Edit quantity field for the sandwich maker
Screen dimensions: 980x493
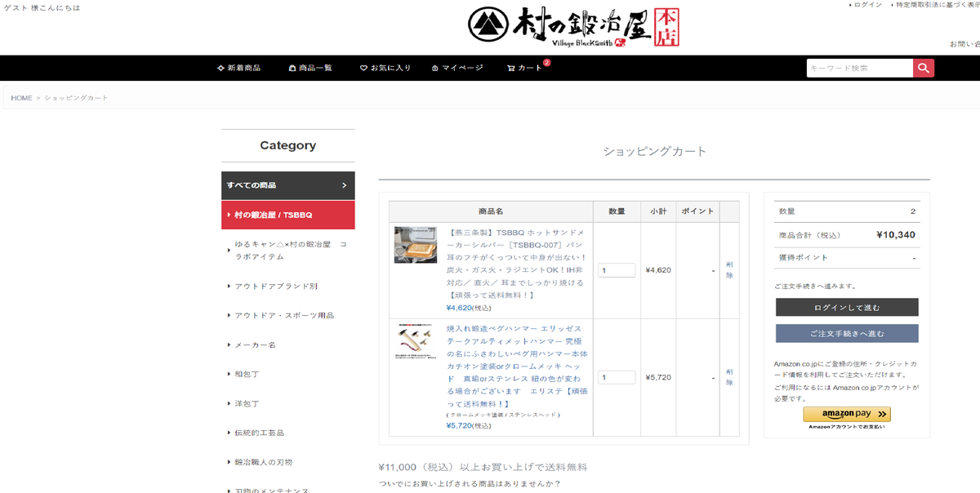pos(617,270)
